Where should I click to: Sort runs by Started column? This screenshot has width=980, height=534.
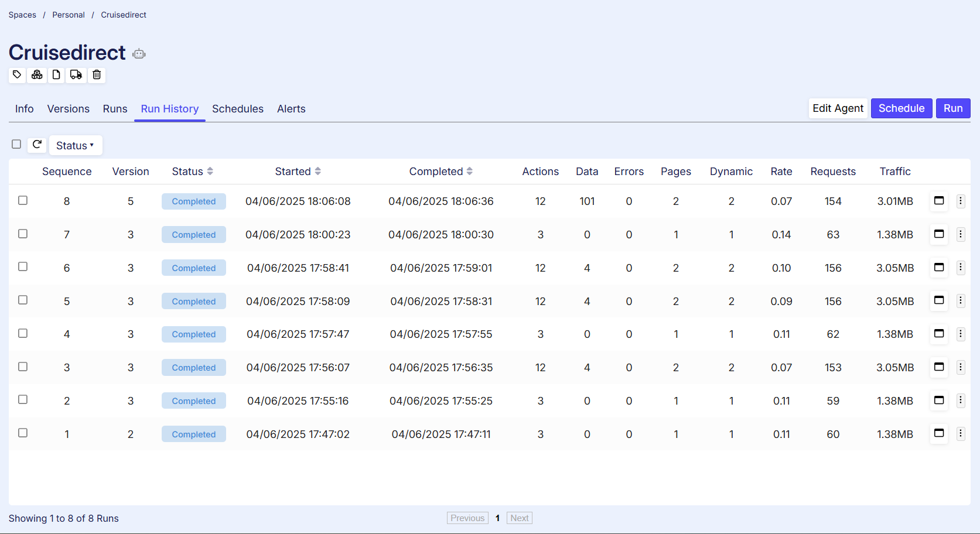pos(298,172)
